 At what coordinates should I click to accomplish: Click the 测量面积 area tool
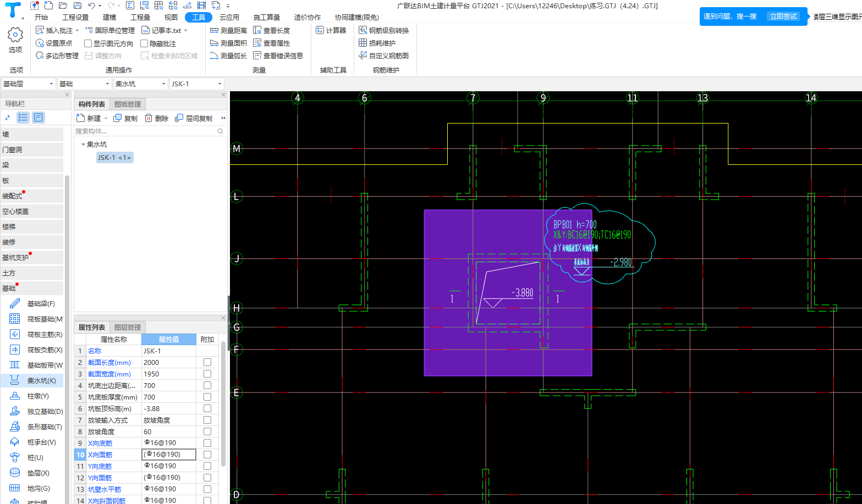pos(228,43)
